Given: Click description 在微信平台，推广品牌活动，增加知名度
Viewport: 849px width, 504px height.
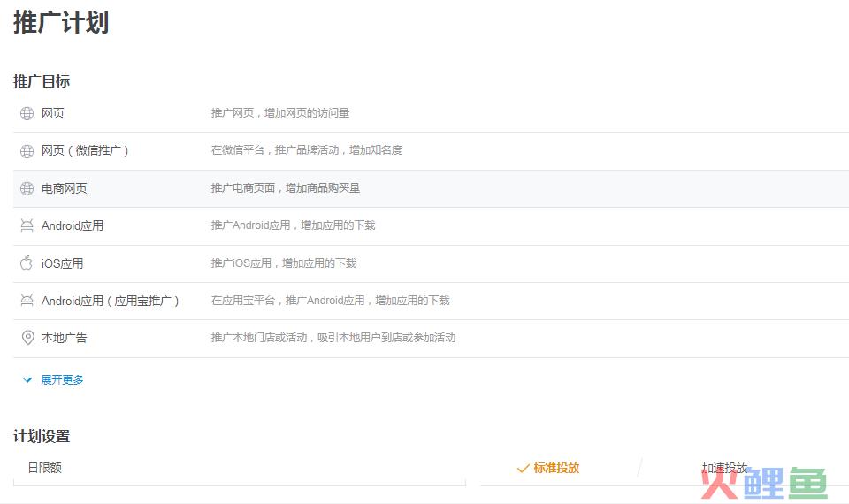Looking at the screenshot, I should click(307, 150).
